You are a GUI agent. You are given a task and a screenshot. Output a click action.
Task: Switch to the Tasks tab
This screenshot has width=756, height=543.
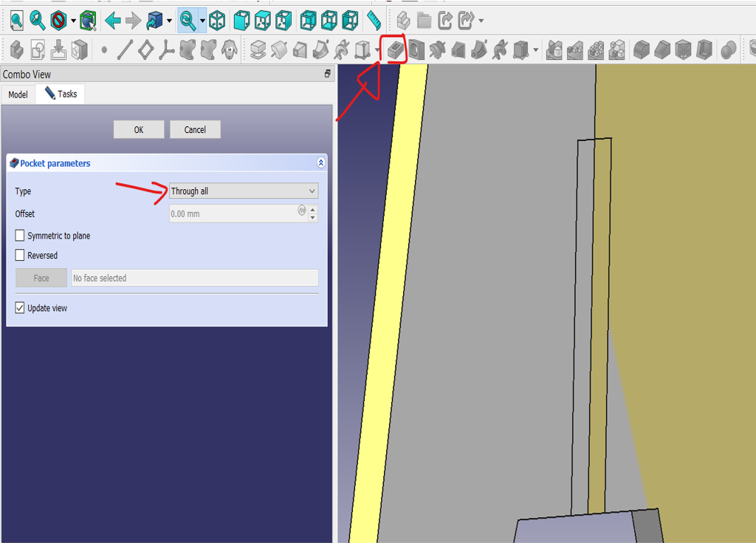pyautogui.click(x=61, y=94)
